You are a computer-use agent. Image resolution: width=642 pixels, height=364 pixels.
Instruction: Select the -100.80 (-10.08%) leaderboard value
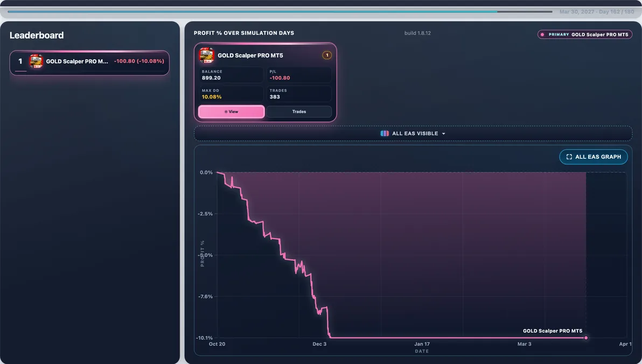139,61
